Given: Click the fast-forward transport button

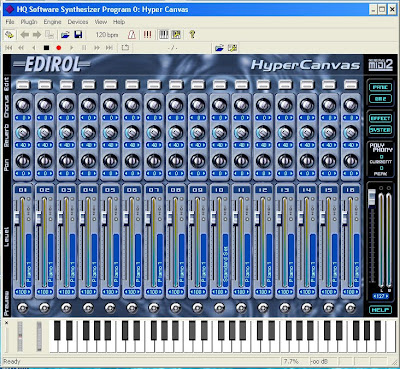Looking at the screenshot, I should 97,48.
